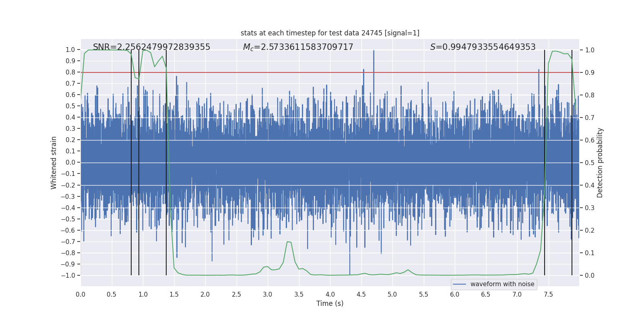Click the 6.0 tick on the Time axis
The image size is (644, 322).
click(455, 295)
